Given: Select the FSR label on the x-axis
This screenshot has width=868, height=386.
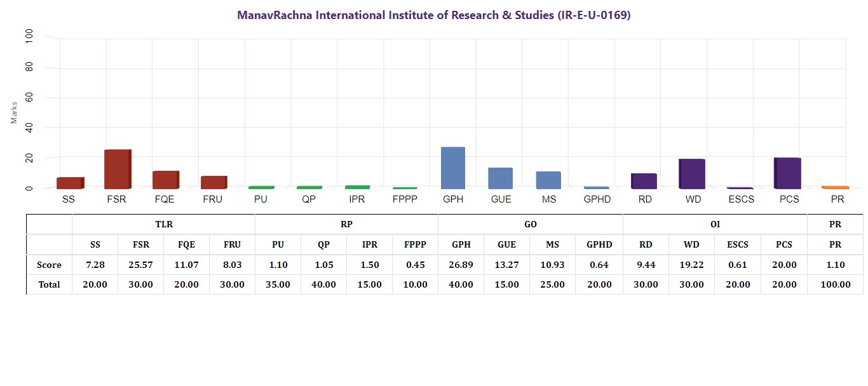Looking at the screenshot, I should [x=116, y=199].
